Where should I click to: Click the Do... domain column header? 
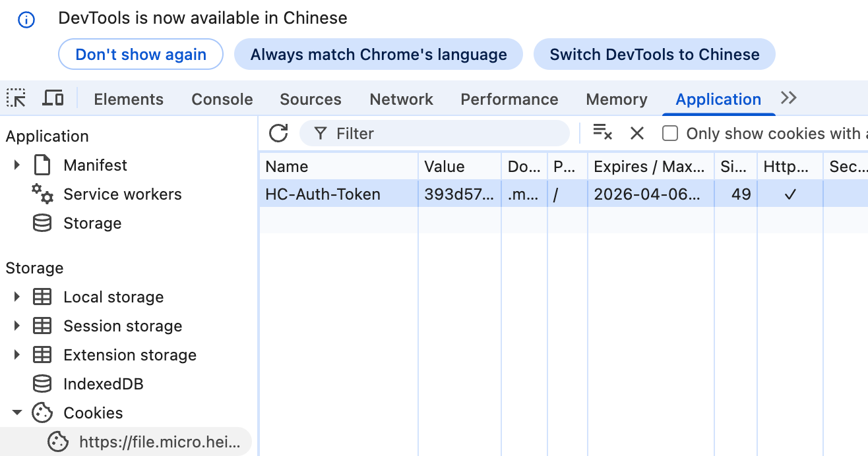(524, 167)
